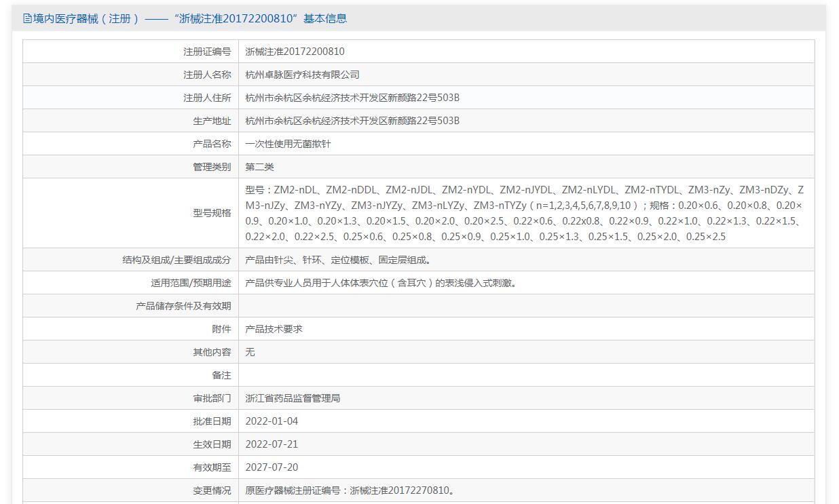Click the 产品名称 label

coord(212,144)
